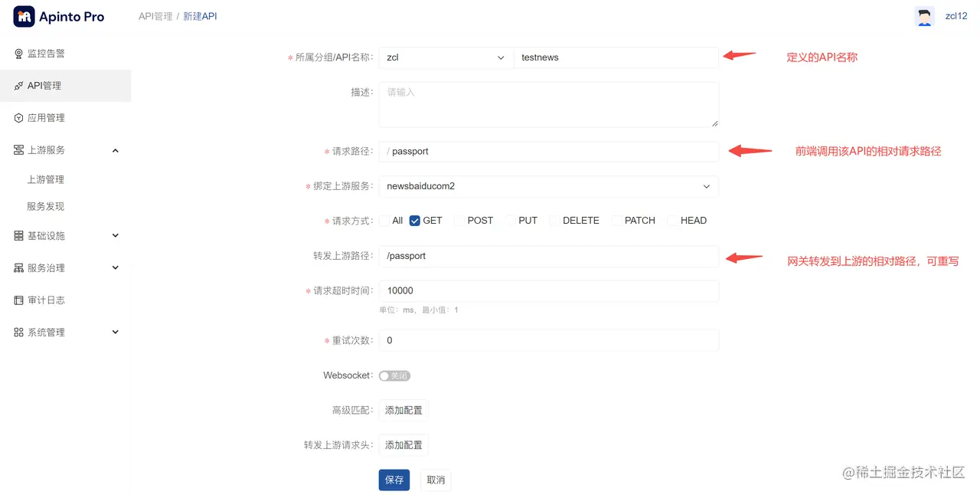Image resolution: width=980 pixels, height=495 pixels.
Task: Click the 服务治理 sidebar icon
Action: point(19,268)
